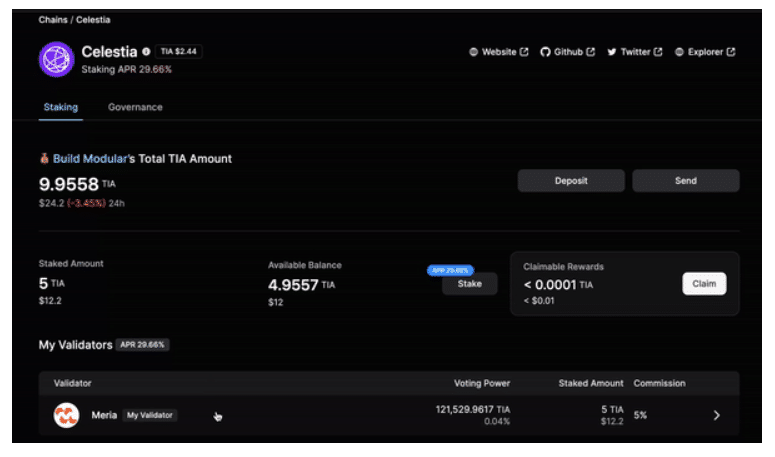The image size is (775, 457).
Task: Click the globe icon beside Explorer
Action: point(679,52)
